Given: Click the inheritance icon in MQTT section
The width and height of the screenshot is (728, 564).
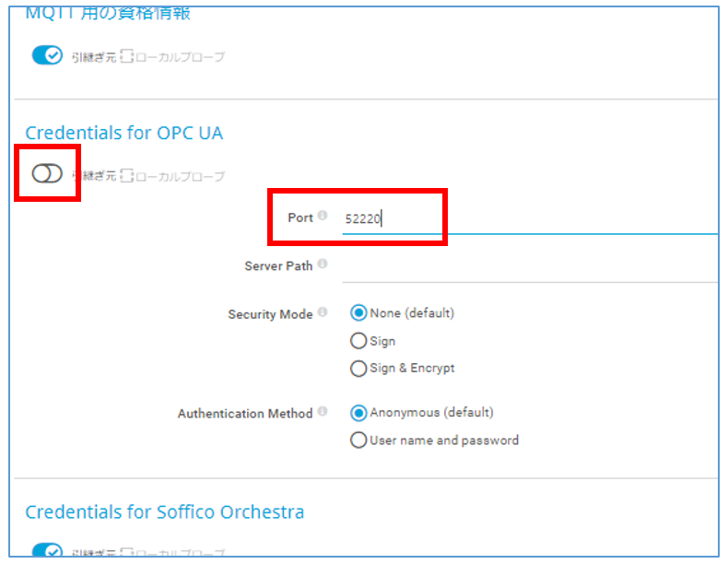Looking at the screenshot, I should click(x=126, y=57).
